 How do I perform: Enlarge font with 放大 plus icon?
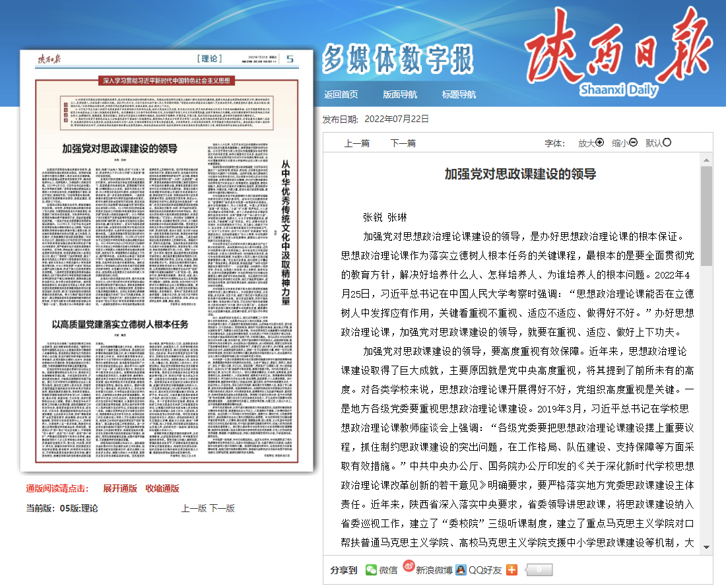600,143
